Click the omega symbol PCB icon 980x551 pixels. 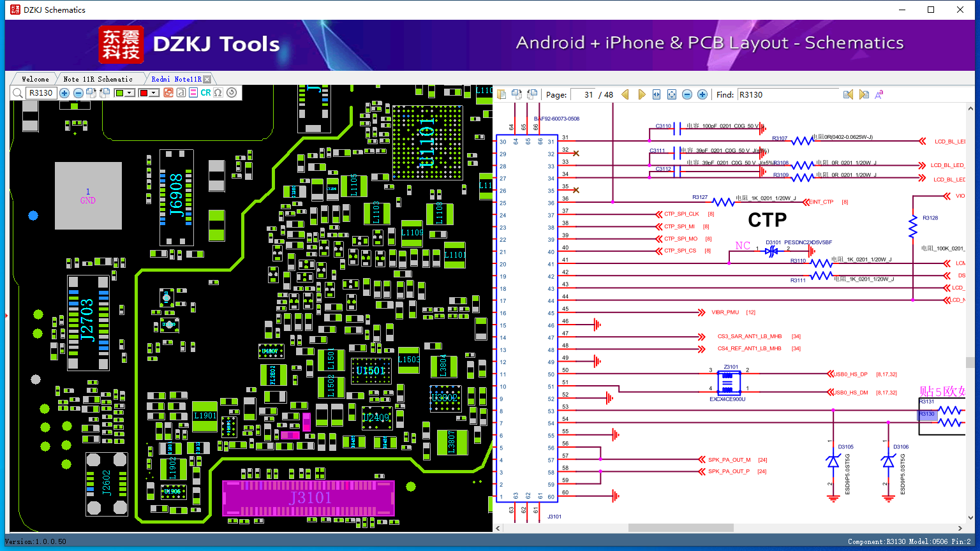coord(218,93)
